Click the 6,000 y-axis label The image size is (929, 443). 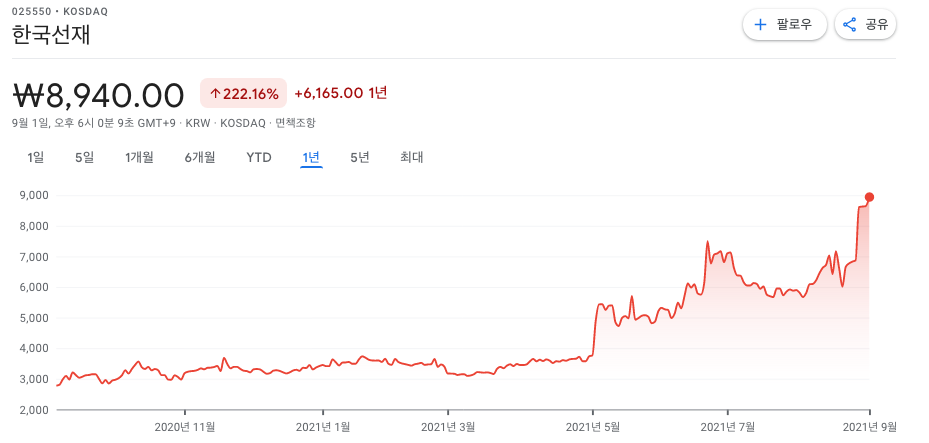click(x=35, y=287)
